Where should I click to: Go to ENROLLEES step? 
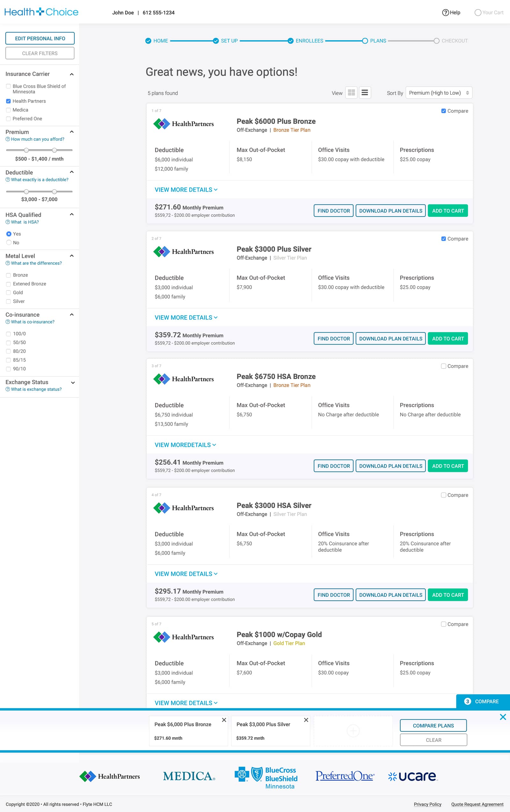(305, 41)
